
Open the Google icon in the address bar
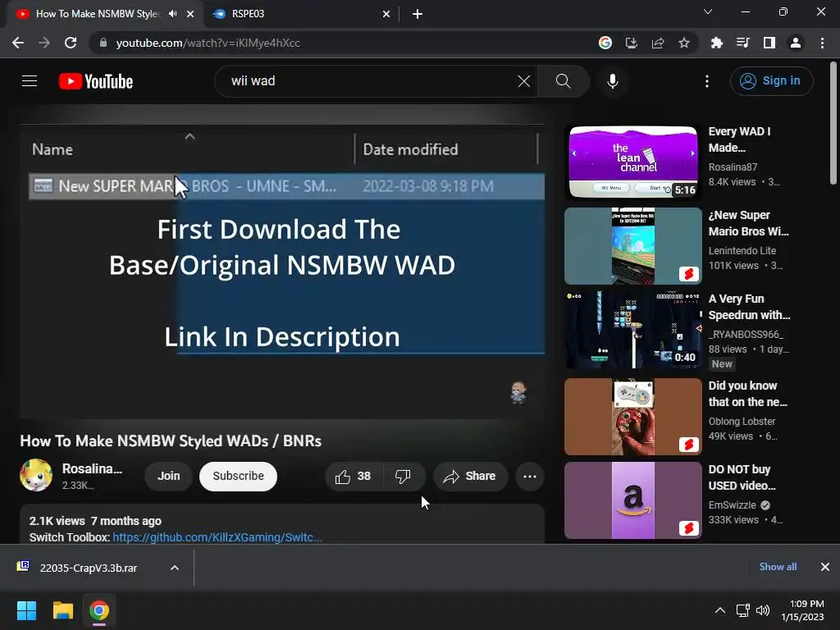tap(605, 43)
